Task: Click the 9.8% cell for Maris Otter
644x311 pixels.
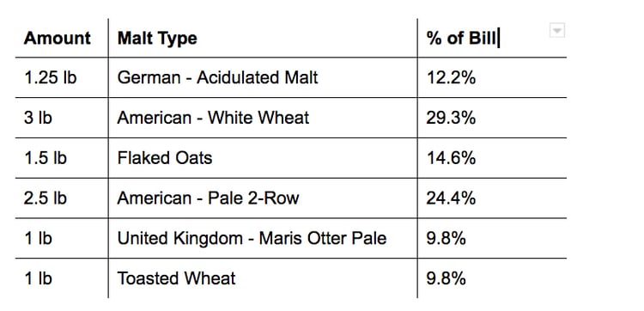Action: coord(492,238)
